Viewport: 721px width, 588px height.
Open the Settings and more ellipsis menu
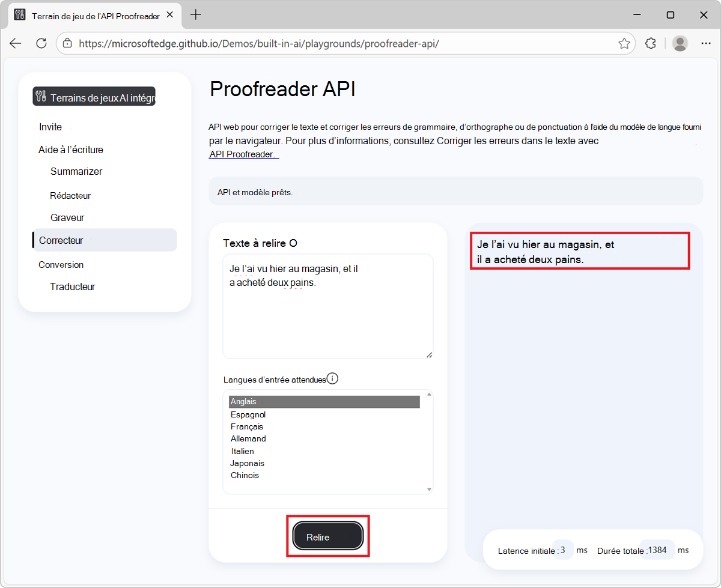706,43
